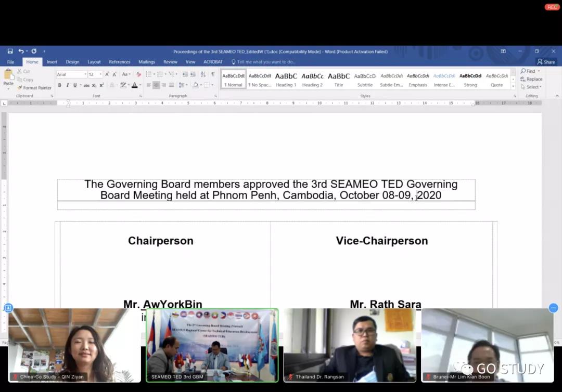562x392 pixels.
Task: Activate the Format Painter tool
Action: click(x=34, y=88)
